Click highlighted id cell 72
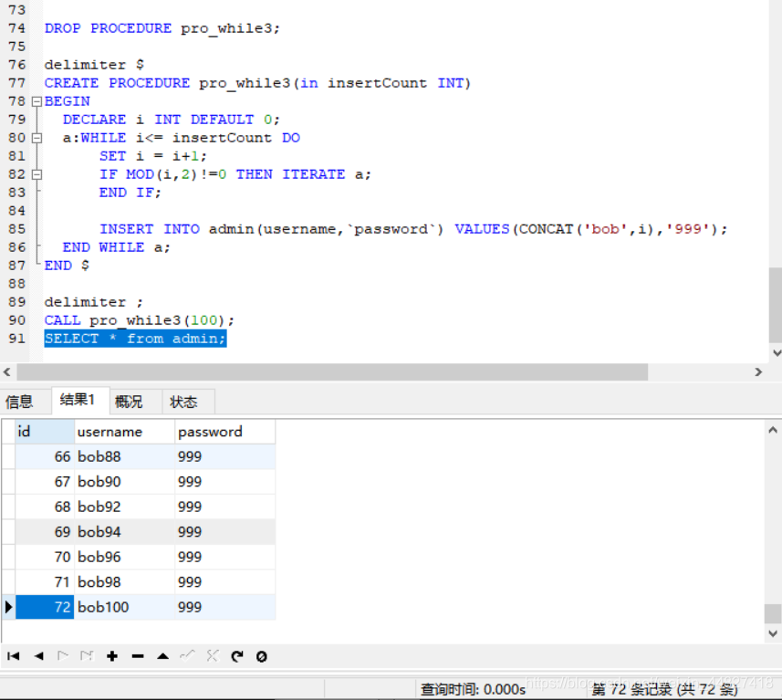The width and height of the screenshot is (782, 700). point(45,607)
